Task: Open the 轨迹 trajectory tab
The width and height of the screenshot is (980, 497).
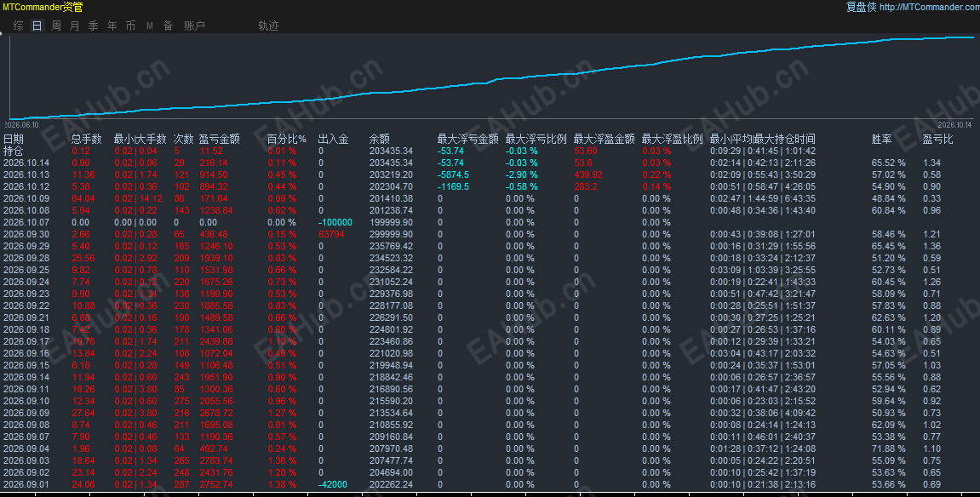Action: coord(269,26)
